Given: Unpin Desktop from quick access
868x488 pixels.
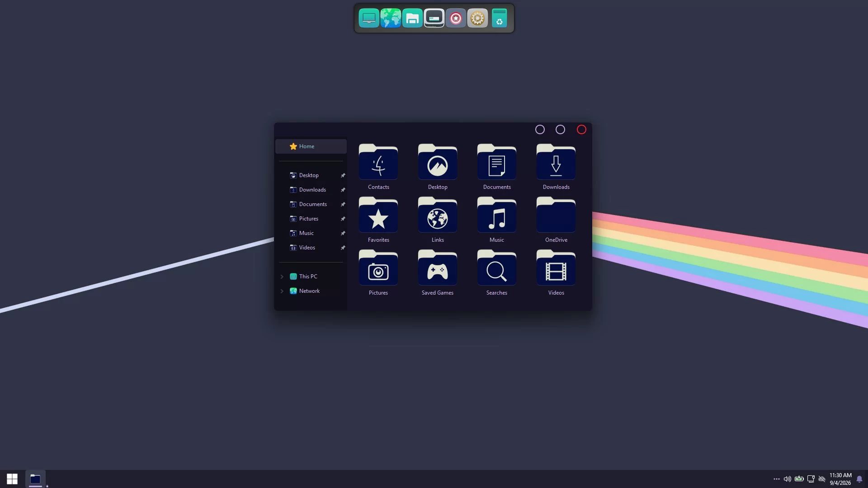Looking at the screenshot, I should 343,175.
